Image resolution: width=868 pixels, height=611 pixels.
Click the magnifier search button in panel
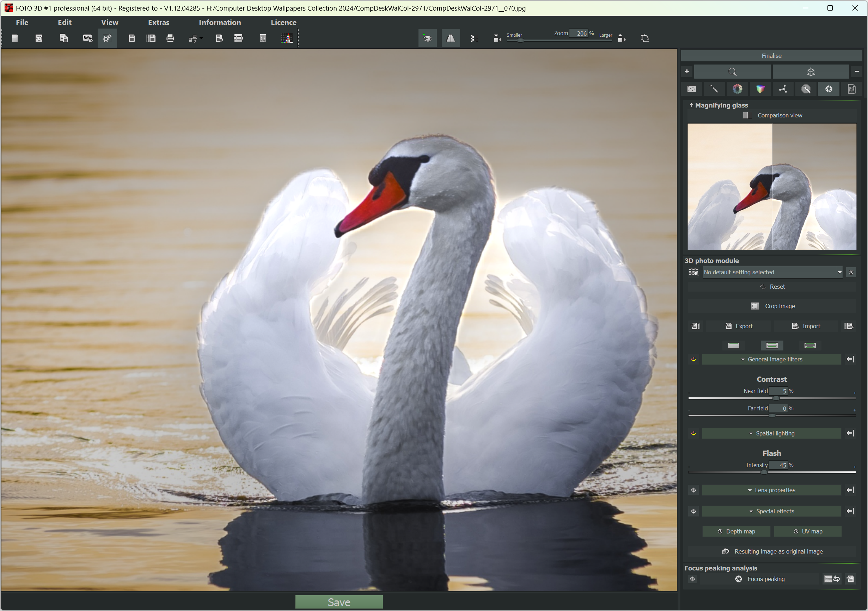pos(732,72)
